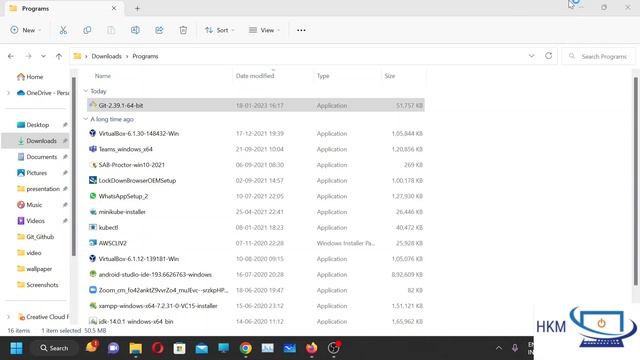
Task: Open Opera browser from the taskbar
Action: (158, 348)
